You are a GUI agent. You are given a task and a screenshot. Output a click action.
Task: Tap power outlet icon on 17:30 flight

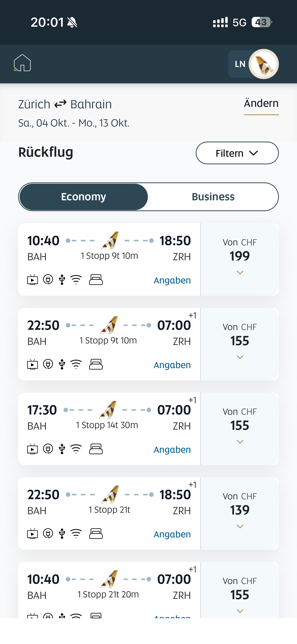[48, 449]
